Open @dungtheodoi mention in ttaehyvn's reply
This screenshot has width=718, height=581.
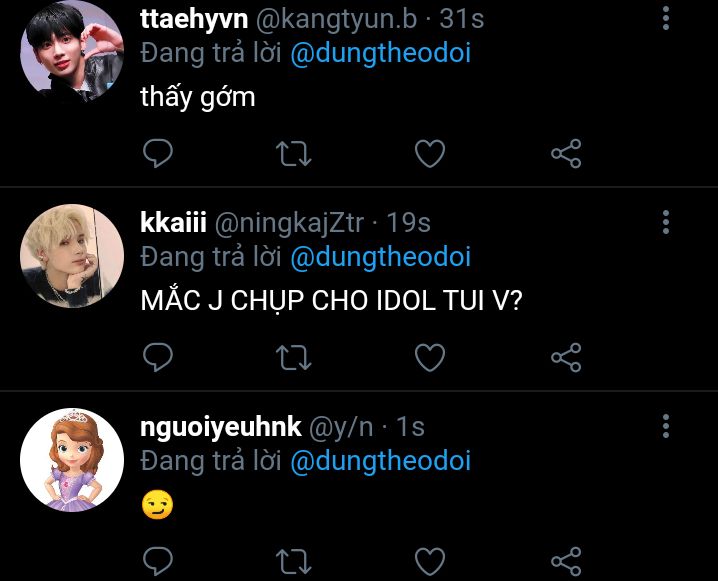coord(381,53)
